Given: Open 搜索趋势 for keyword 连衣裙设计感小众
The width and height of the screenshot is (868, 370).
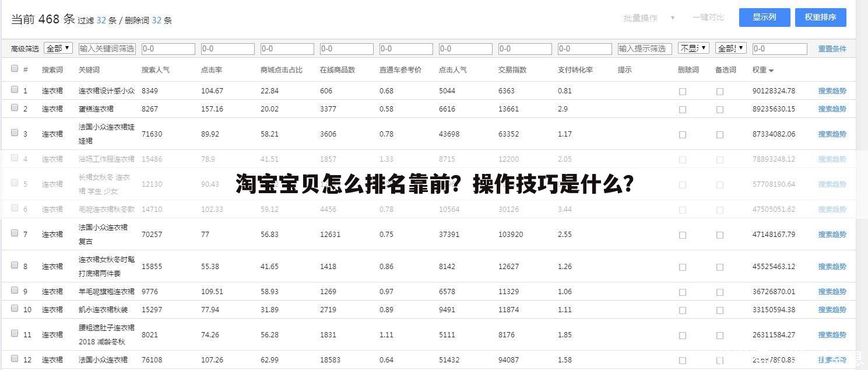Looking at the screenshot, I should (832, 90).
